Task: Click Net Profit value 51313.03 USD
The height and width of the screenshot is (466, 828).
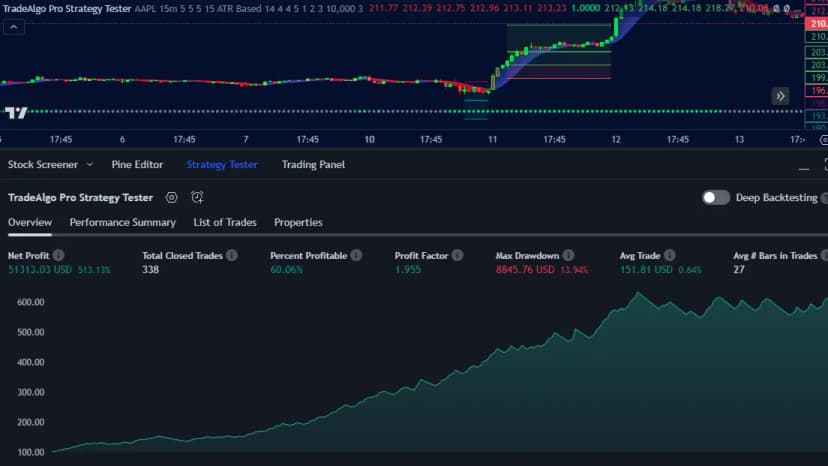Action: [x=40, y=269]
